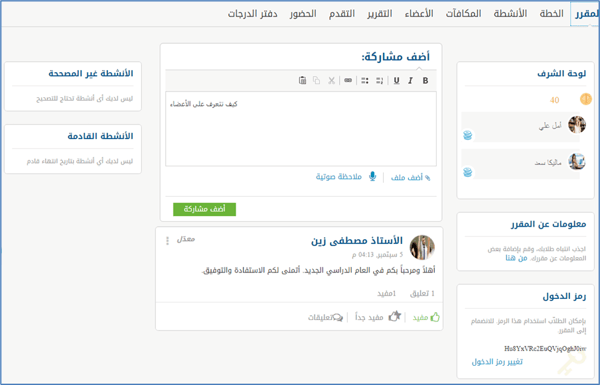Open the المكافآت tab
Screen dimensions: 600x385
[463, 14]
